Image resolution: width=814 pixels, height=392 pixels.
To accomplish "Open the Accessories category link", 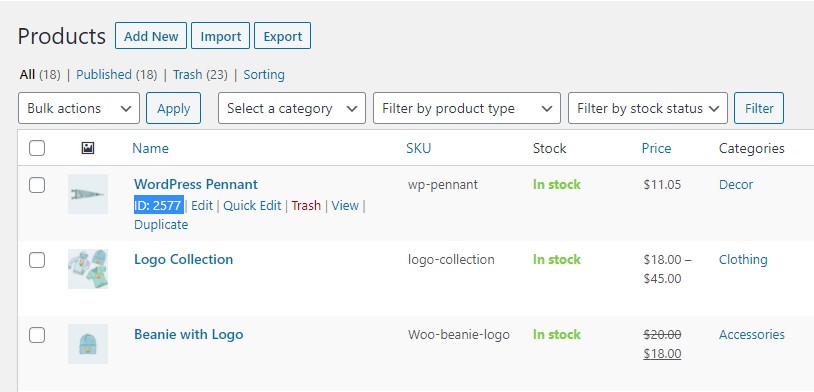I will [752, 335].
